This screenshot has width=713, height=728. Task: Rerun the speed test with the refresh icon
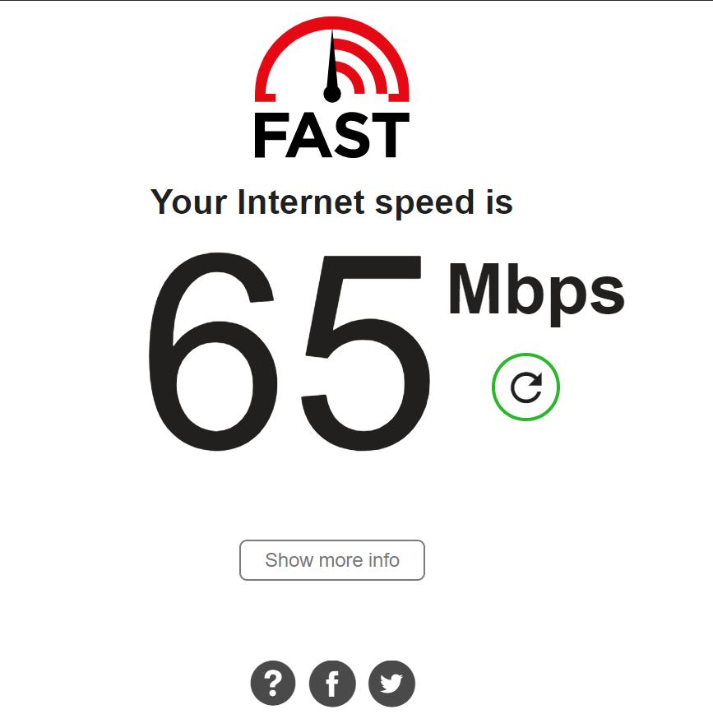point(525,387)
